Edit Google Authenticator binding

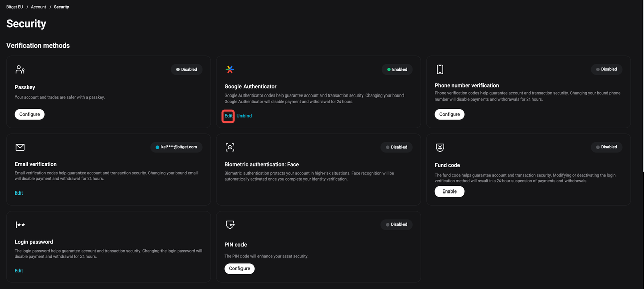click(228, 116)
